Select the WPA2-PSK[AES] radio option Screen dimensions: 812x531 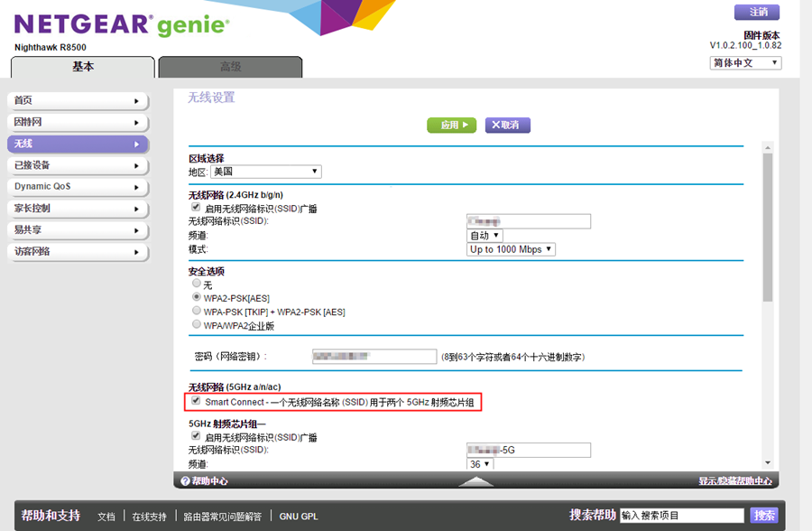click(197, 297)
